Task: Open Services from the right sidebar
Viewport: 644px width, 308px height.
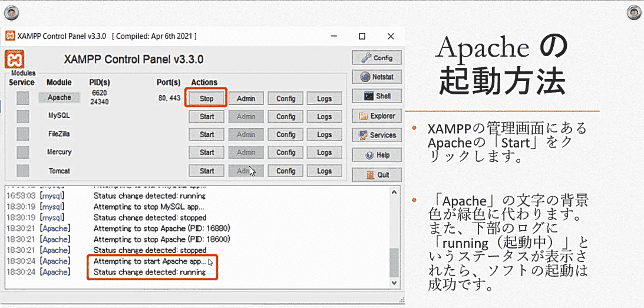Action: pos(377,135)
